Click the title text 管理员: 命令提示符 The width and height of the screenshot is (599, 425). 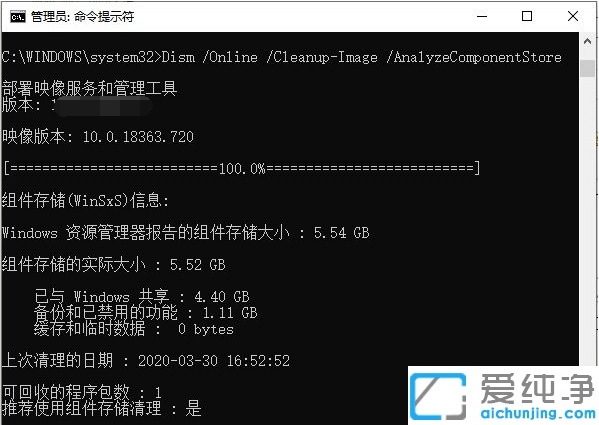coord(83,16)
